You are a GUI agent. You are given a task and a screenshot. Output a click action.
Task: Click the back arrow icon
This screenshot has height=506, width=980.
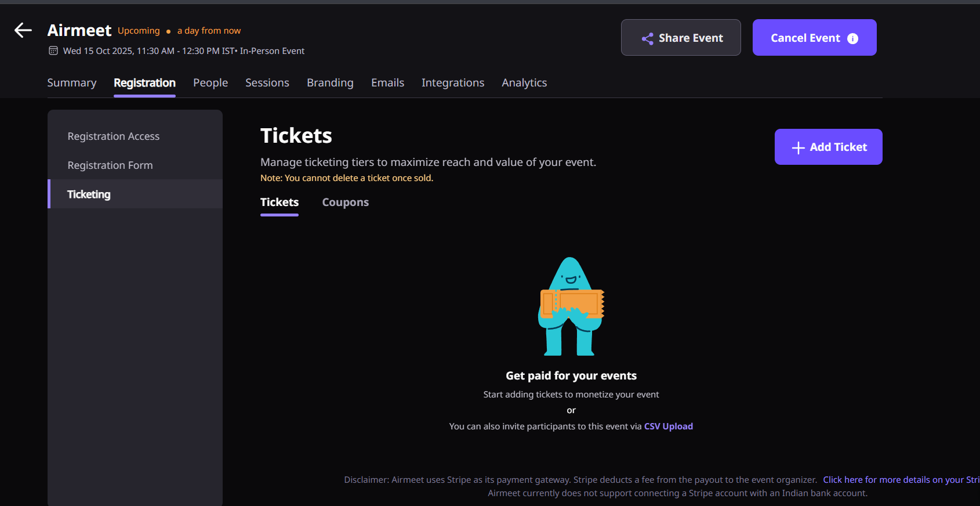tap(23, 30)
